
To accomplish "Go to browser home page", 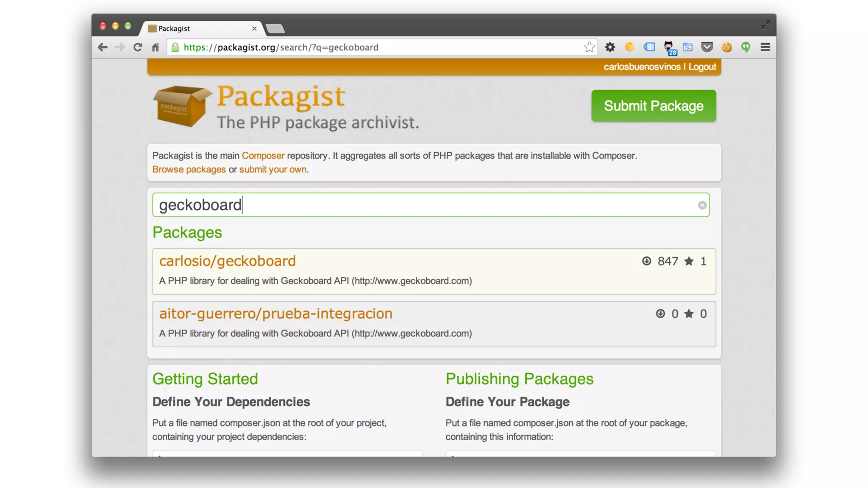I will 156,47.
